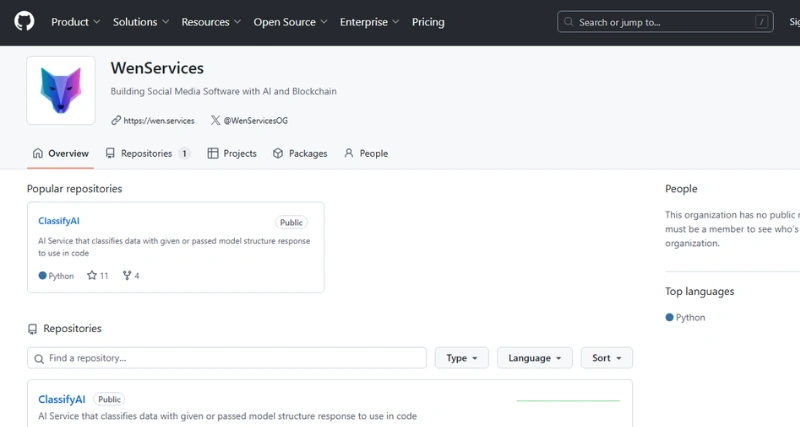Select the 'People' sidebar heading
Screen dimensions: 800x427
point(681,189)
